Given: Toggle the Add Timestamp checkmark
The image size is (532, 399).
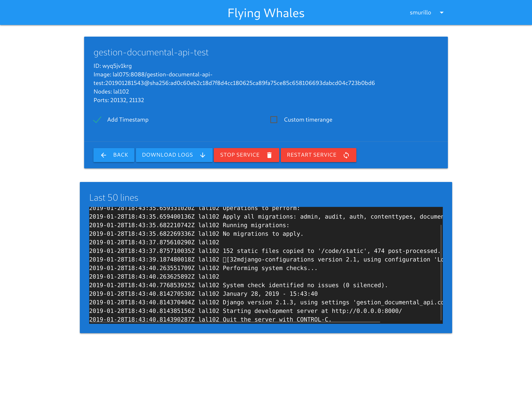Looking at the screenshot, I should coord(97,120).
